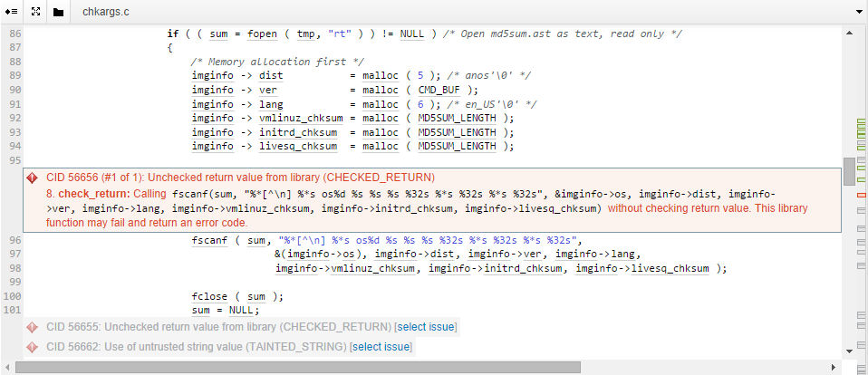868x375 pixels.
Task: Click line number 86 in gutter
Action: 14,34
